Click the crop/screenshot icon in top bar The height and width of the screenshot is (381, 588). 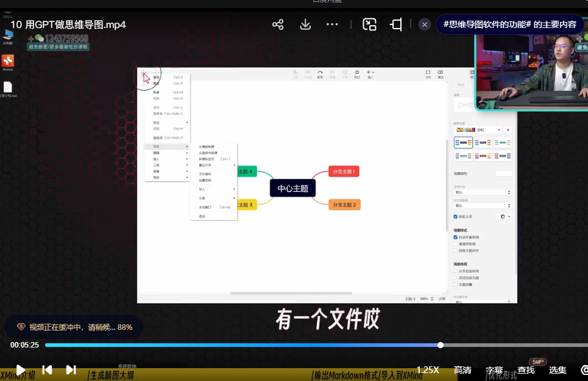pos(396,25)
